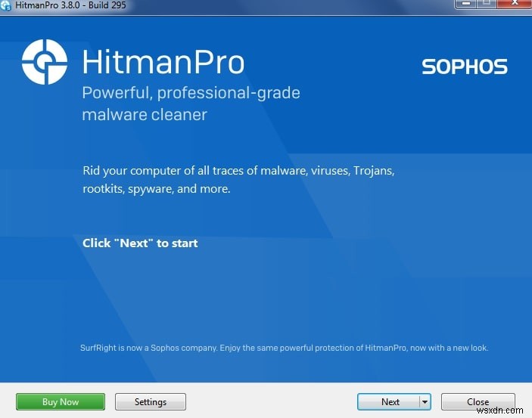The height and width of the screenshot is (418, 532).
Task: Click the green Buy Now button
Action: (x=61, y=401)
